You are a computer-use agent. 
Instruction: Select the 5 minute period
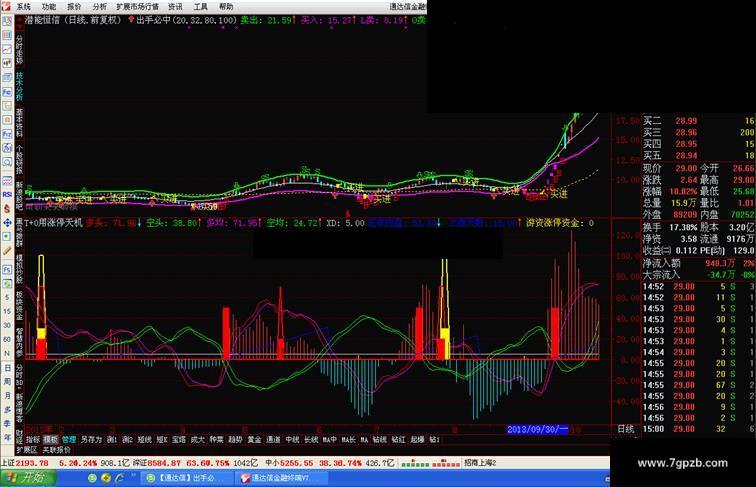(7, 298)
